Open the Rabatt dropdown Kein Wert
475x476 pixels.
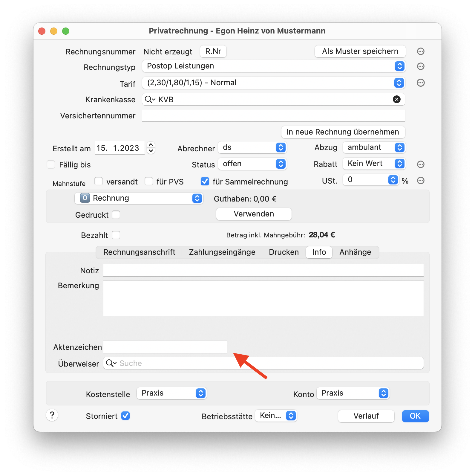point(374,164)
